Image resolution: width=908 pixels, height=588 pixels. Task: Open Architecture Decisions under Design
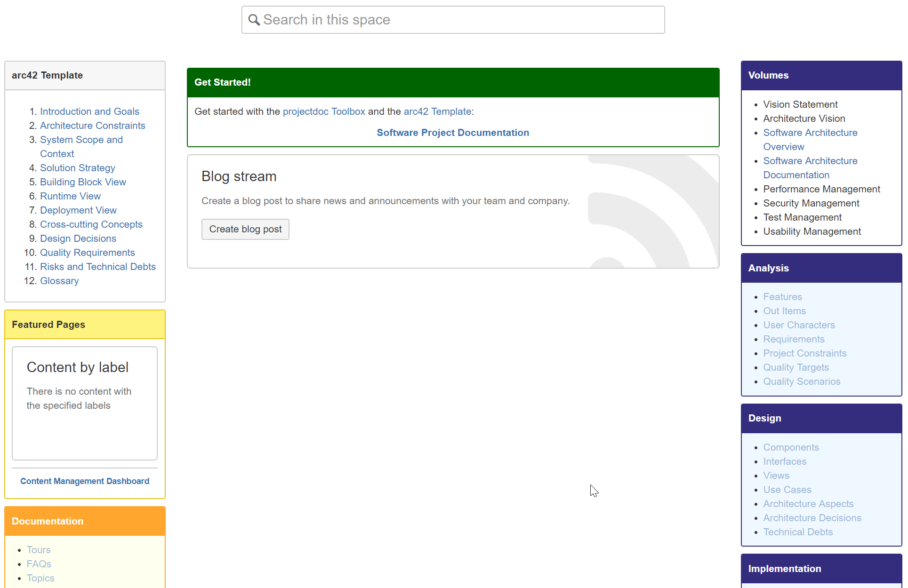[x=812, y=518]
